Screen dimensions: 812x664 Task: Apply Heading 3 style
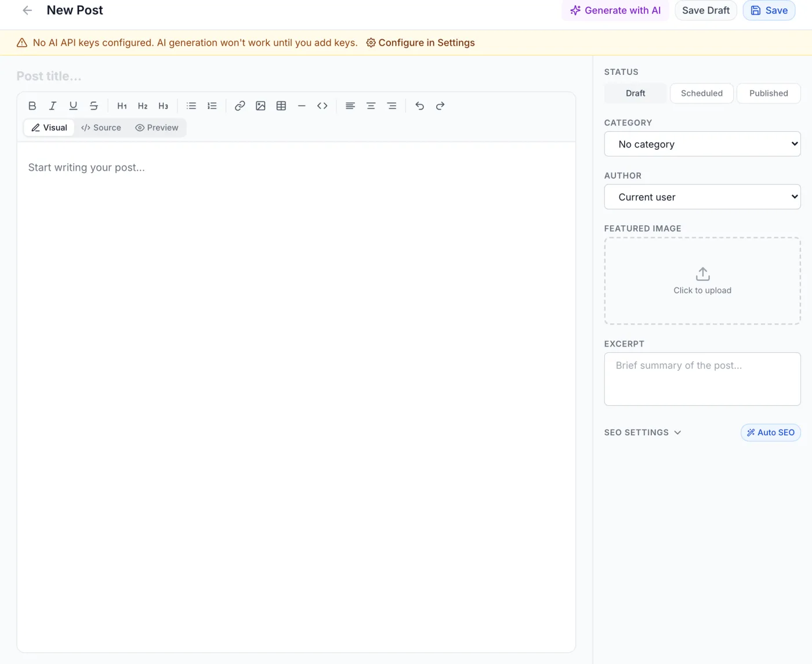164,106
